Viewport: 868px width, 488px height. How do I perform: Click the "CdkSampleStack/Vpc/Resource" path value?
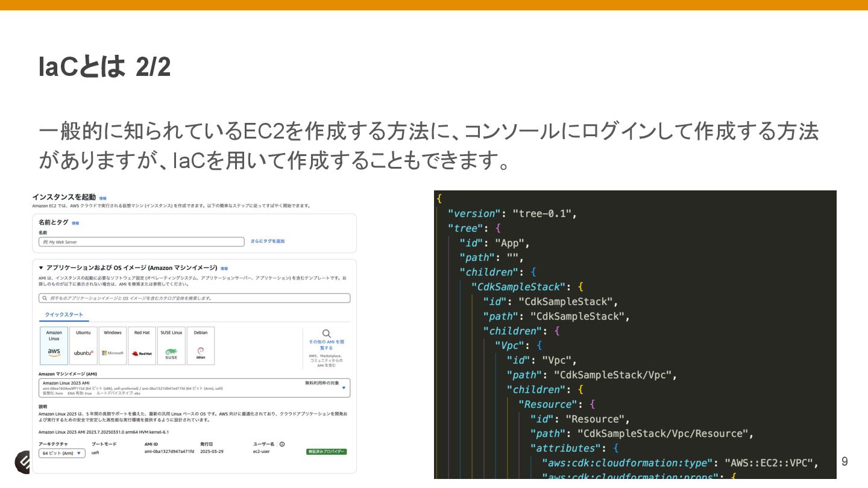[662, 434]
